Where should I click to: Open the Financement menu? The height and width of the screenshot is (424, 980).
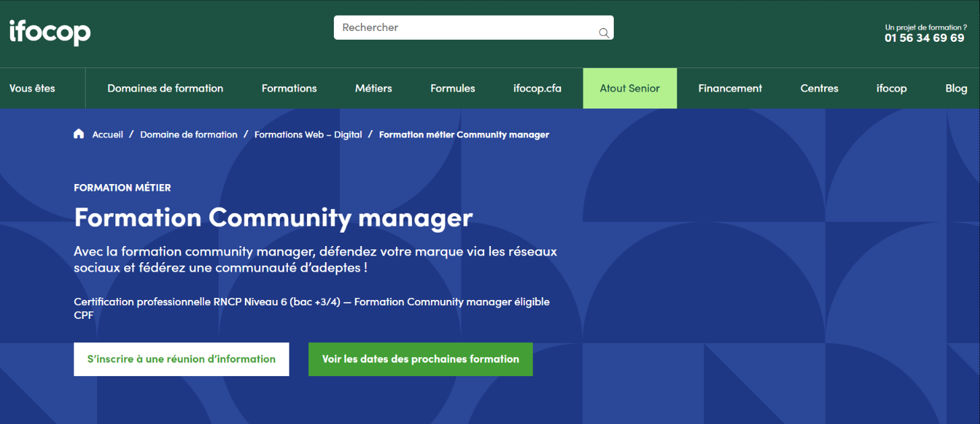(x=730, y=88)
